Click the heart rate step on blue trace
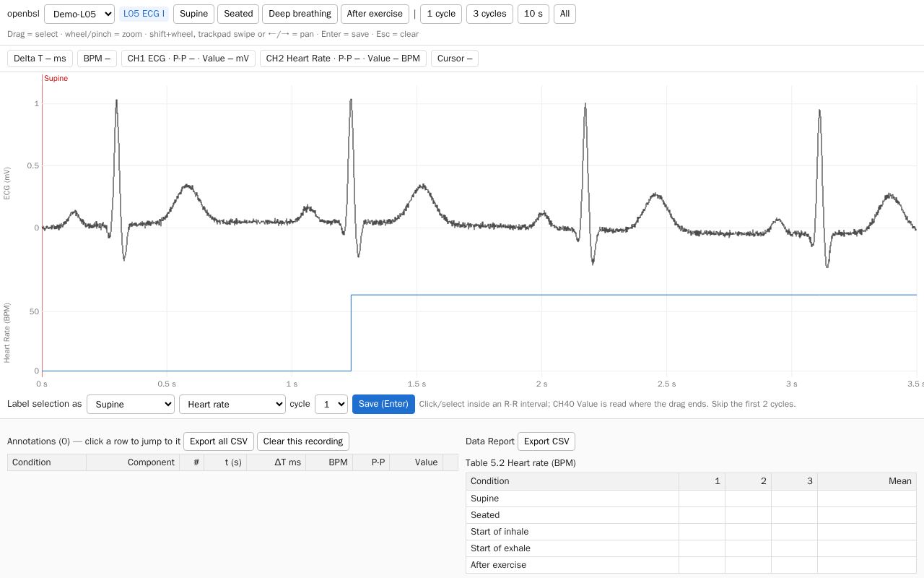924x578 pixels. 352,332
